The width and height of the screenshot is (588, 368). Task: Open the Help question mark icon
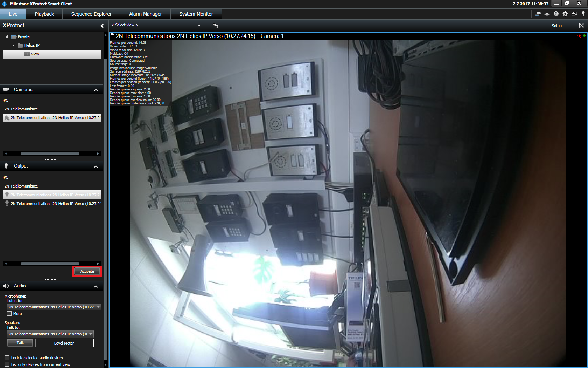(556, 14)
